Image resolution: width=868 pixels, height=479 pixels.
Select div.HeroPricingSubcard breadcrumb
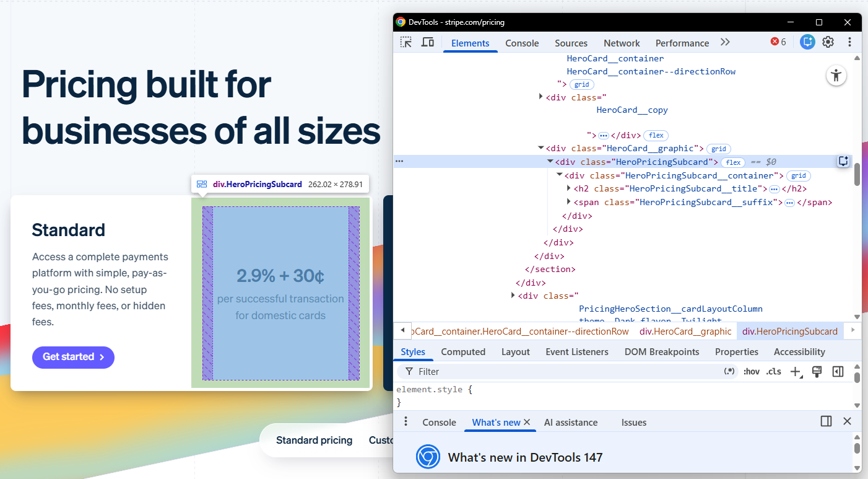click(x=790, y=332)
